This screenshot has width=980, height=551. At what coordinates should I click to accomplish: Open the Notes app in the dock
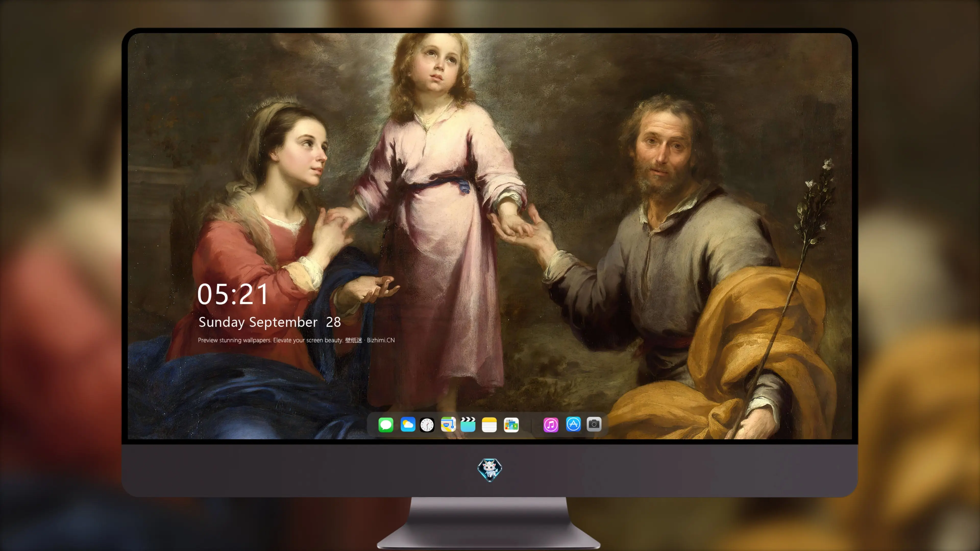click(x=489, y=424)
